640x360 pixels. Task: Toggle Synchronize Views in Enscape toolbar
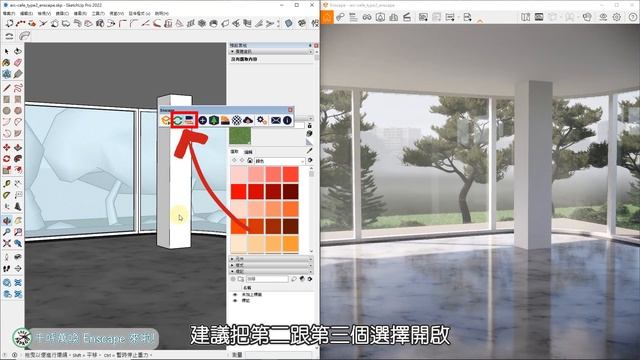tap(189, 120)
